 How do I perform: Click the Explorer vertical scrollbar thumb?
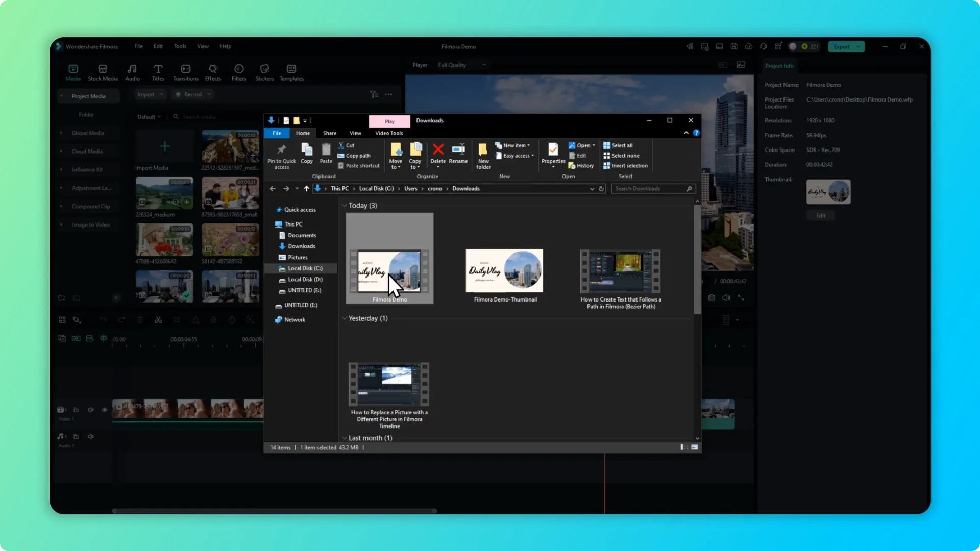pyautogui.click(x=697, y=260)
